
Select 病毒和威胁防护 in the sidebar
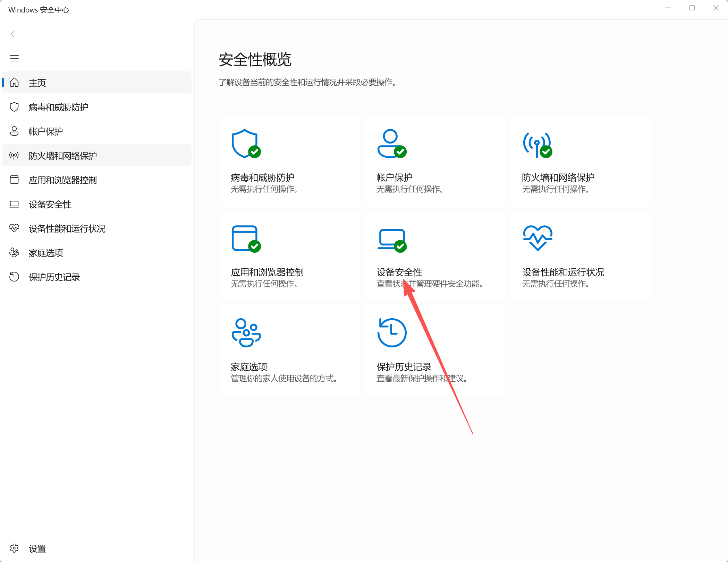[97, 107]
